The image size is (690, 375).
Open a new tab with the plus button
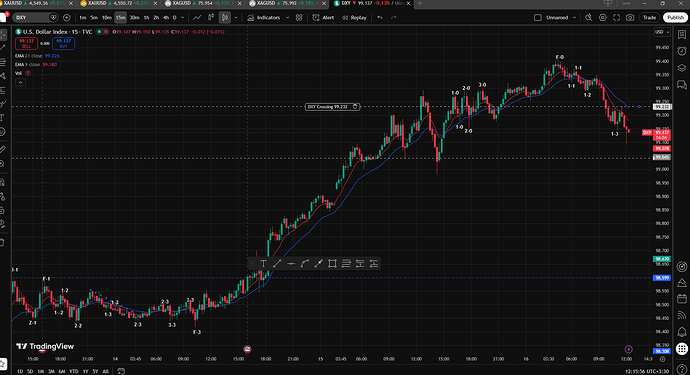click(420, 4)
